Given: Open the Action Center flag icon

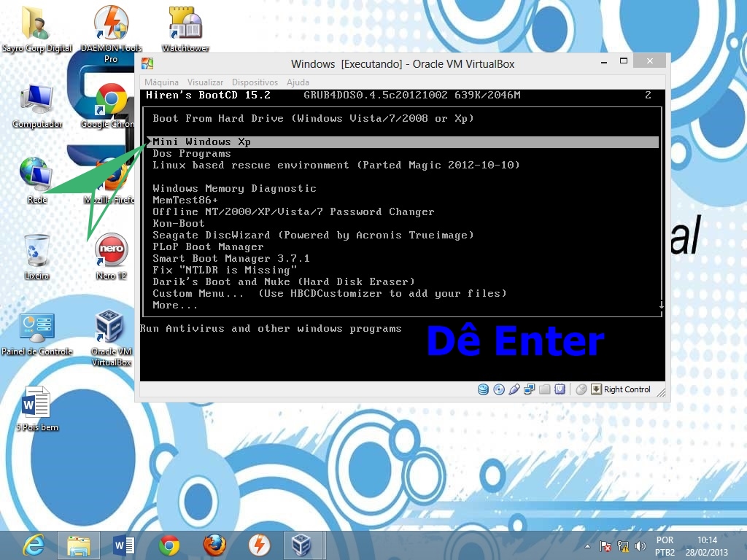Looking at the screenshot, I should 605,546.
